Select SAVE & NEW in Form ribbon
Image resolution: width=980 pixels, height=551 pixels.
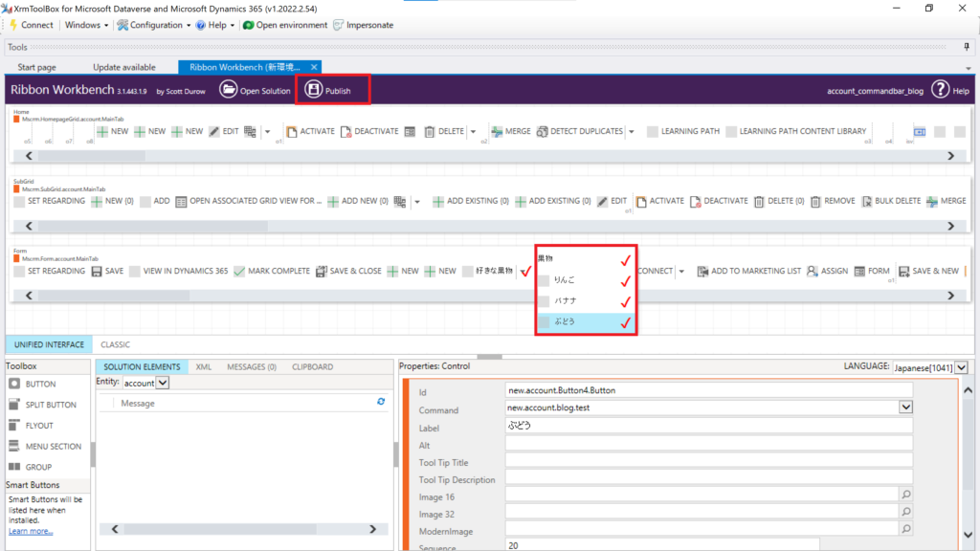(x=928, y=271)
